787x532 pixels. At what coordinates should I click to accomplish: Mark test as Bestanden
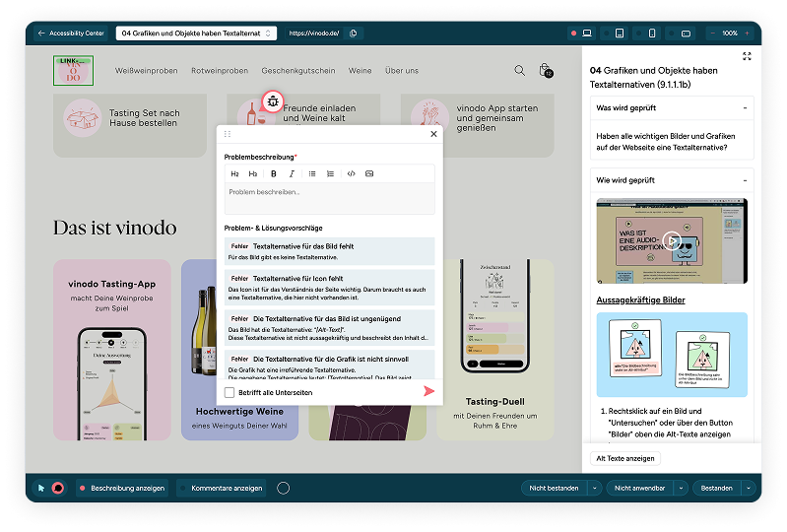717,488
